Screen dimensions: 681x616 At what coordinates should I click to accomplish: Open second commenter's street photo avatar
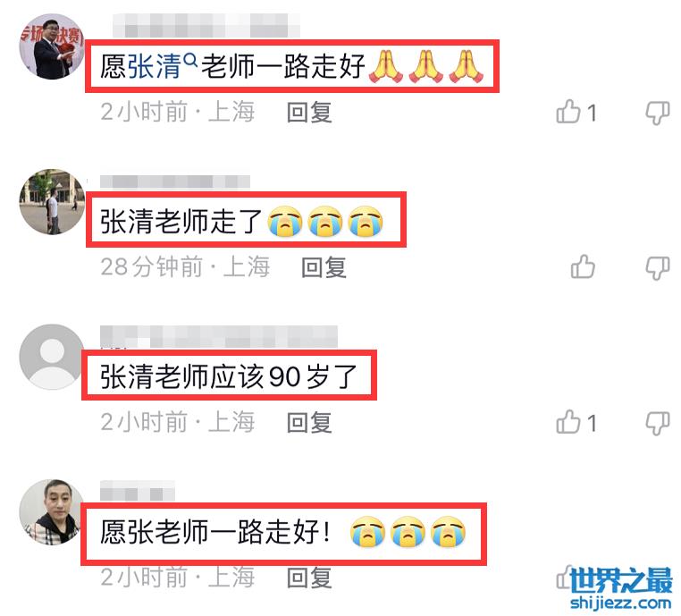point(52,201)
